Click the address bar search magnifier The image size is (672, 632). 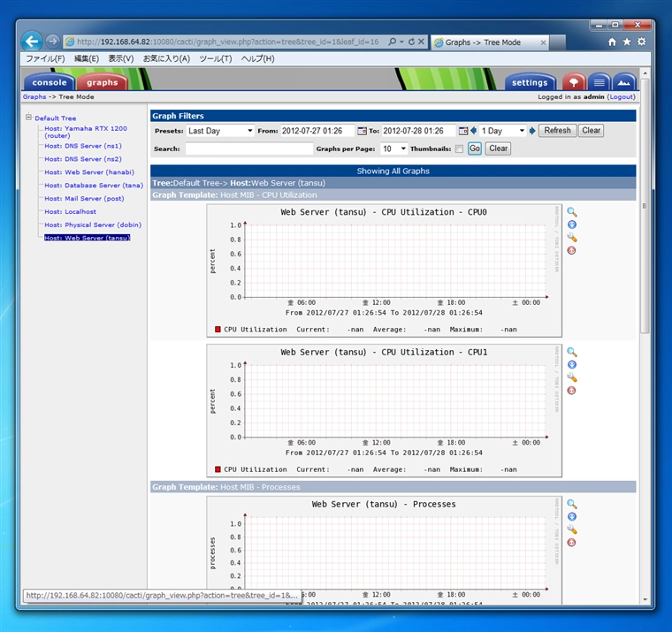(392, 42)
